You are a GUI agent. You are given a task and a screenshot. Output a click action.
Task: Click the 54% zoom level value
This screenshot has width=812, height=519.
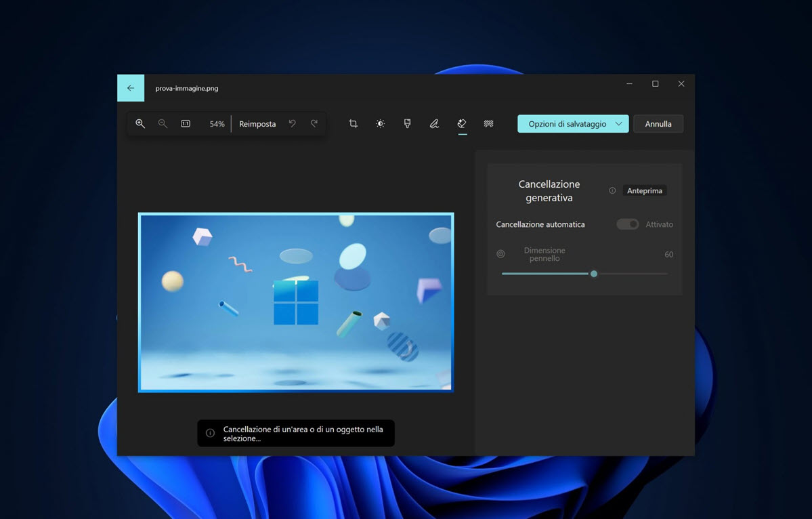click(x=217, y=124)
